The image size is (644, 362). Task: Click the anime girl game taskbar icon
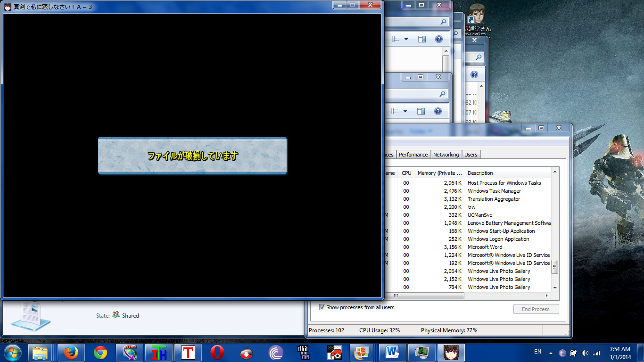coord(451,353)
